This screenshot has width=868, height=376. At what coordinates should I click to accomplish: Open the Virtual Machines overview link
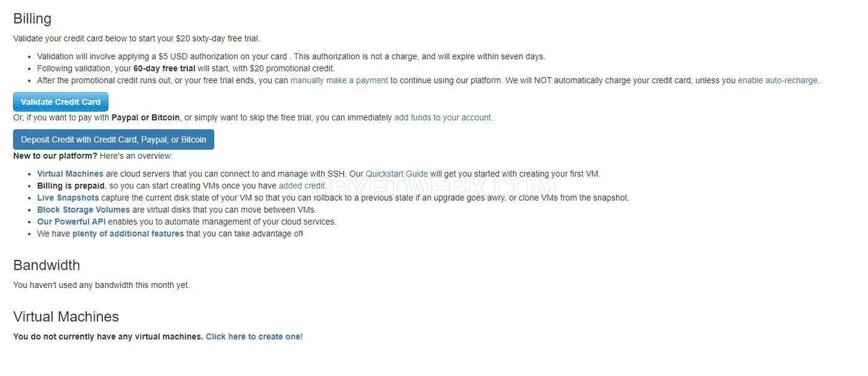point(70,174)
